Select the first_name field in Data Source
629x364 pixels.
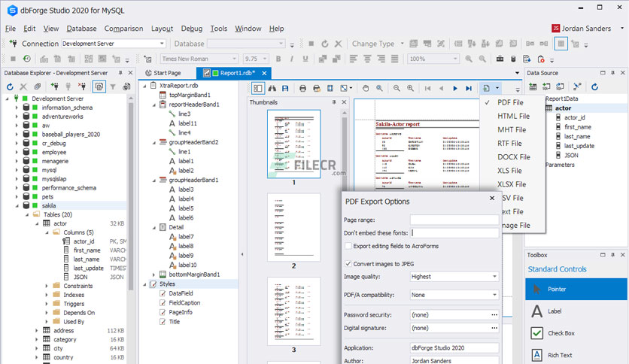[x=577, y=127]
